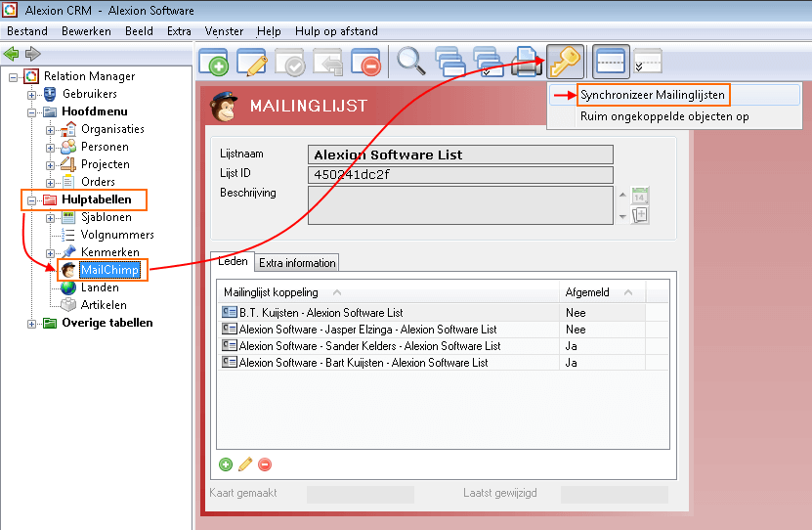Select Volgnummers in the tree
The image size is (812, 530).
(x=117, y=235)
